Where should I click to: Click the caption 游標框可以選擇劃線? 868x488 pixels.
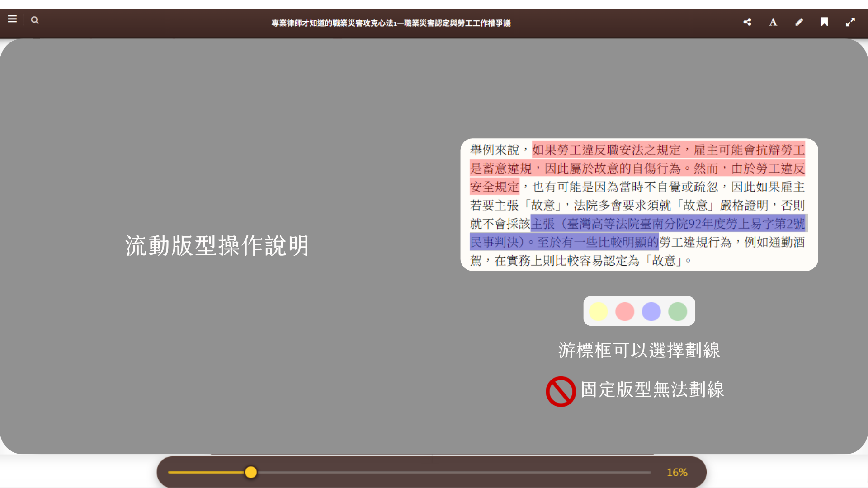point(639,350)
